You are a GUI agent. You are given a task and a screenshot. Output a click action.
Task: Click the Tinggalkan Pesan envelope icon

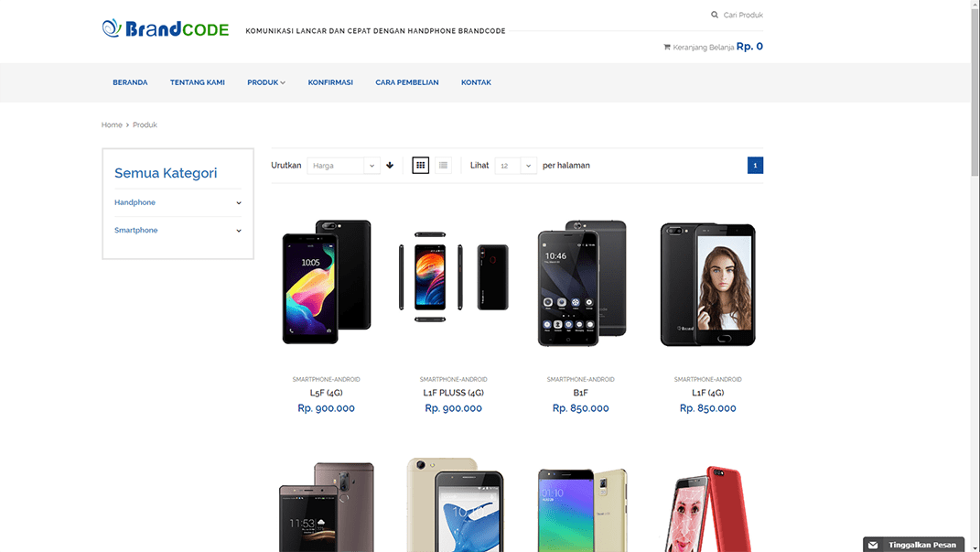pyautogui.click(x=873, y=545)
